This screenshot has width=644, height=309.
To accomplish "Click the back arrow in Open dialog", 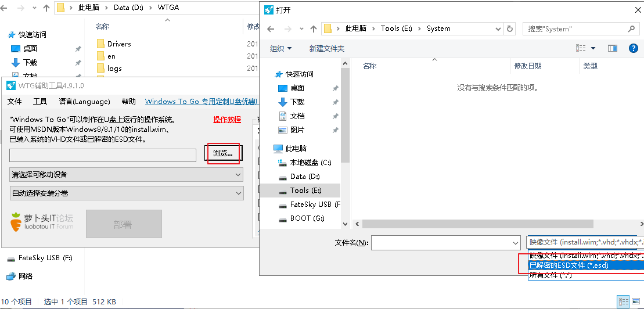I will [x=270, y=28].
